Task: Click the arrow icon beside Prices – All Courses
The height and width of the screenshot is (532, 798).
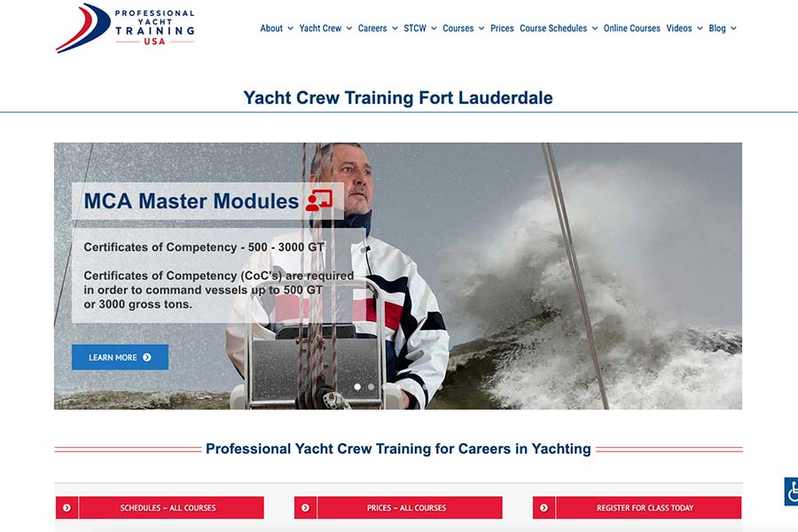Action: coord(305,508)
